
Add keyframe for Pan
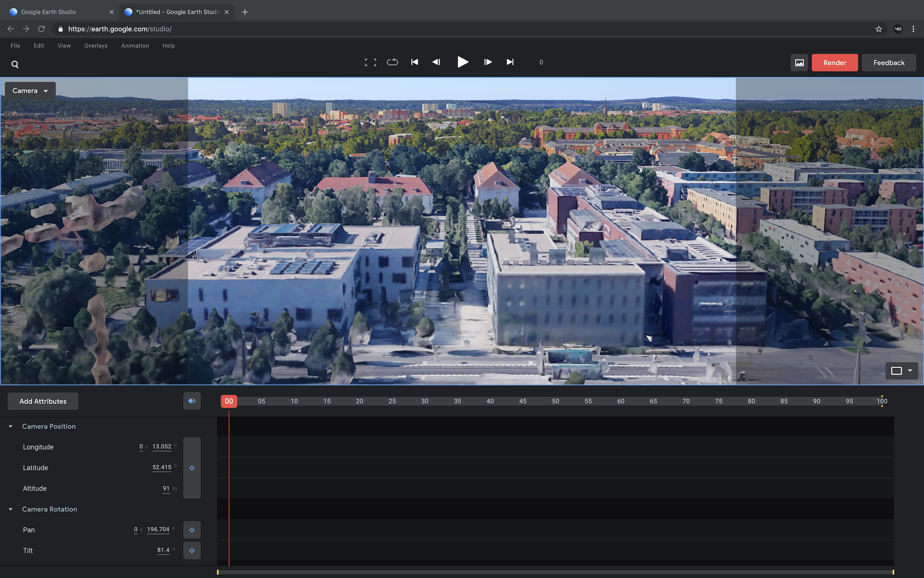click(x=192, y=530)
